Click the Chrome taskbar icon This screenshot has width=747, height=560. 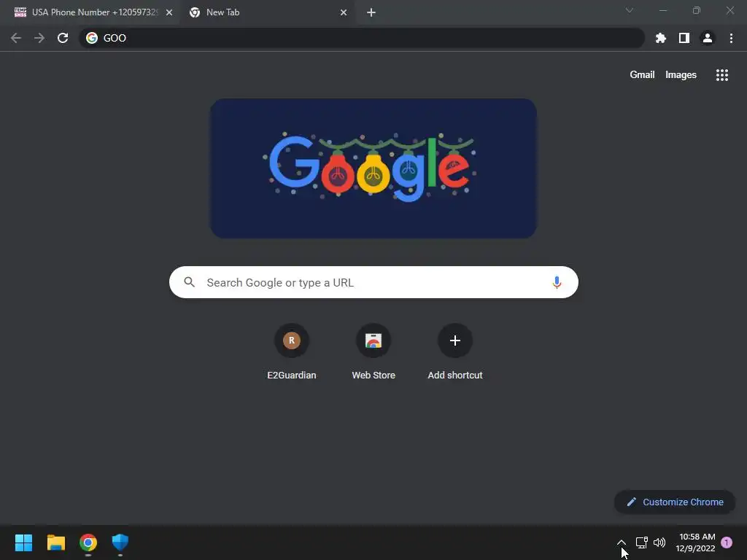(x=88, y=542)
